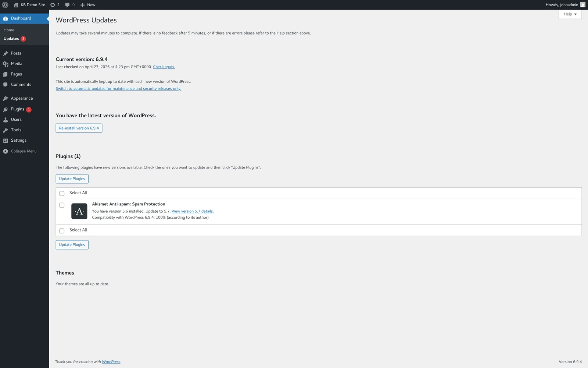588x368 pixels.
Task: Click the Plugins plug icon
Action: click(6, 109)
